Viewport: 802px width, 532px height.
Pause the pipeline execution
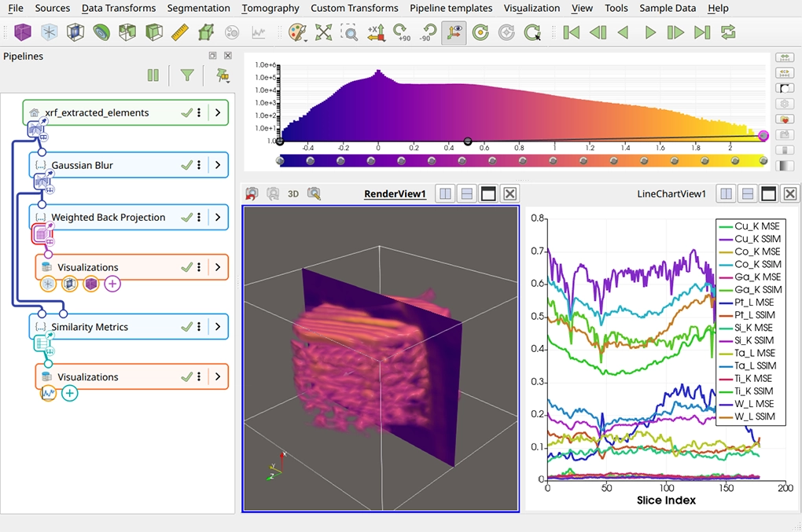[153, 75]
